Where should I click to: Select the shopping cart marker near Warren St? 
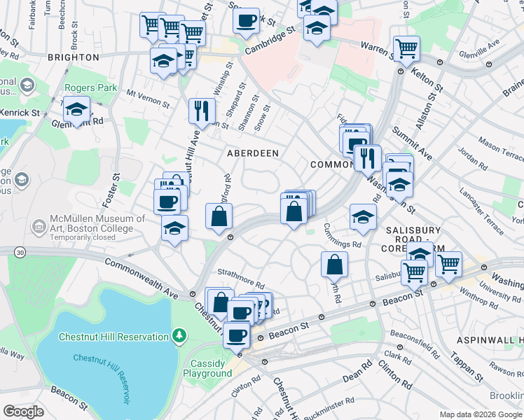click(x=406, y=50)
